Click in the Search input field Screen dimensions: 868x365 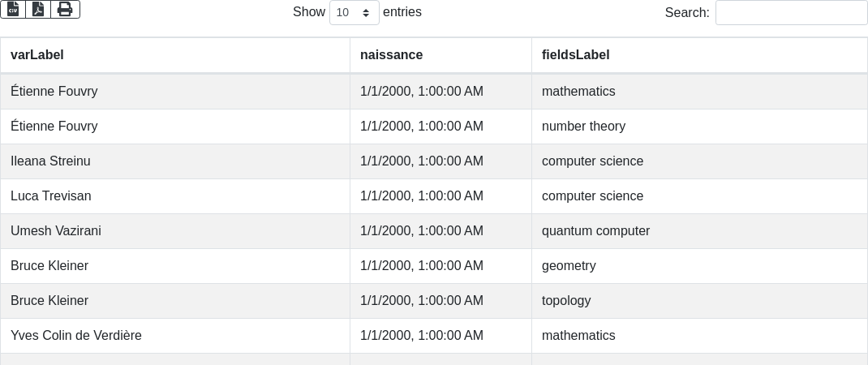(791, 12)
